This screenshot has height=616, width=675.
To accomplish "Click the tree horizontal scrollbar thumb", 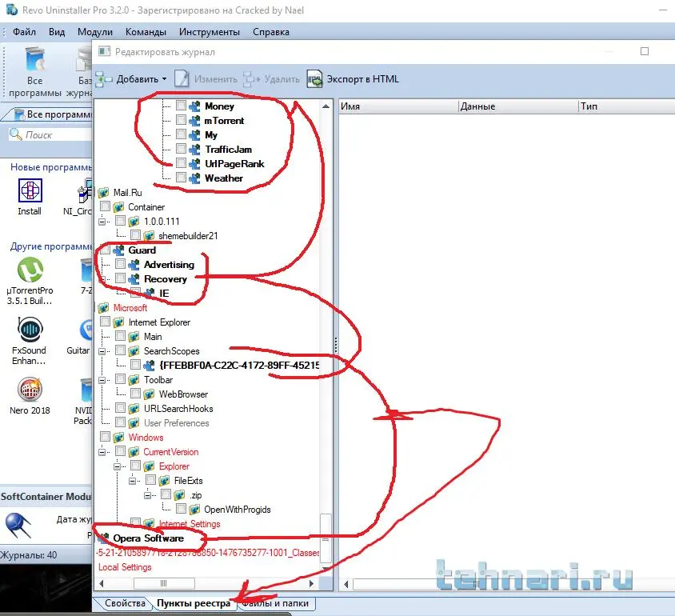I will [164, 584].
